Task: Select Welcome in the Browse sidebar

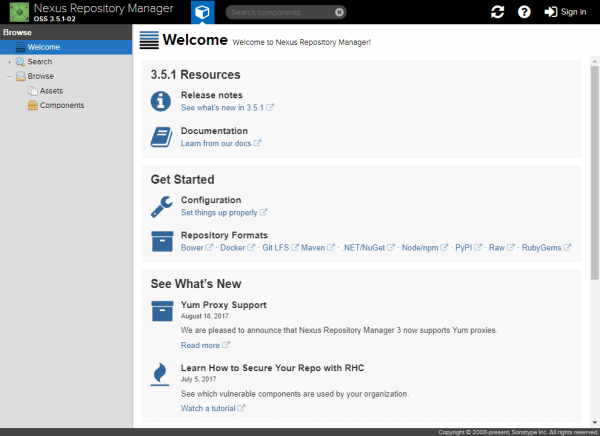Action: click(x=66, y=47)
